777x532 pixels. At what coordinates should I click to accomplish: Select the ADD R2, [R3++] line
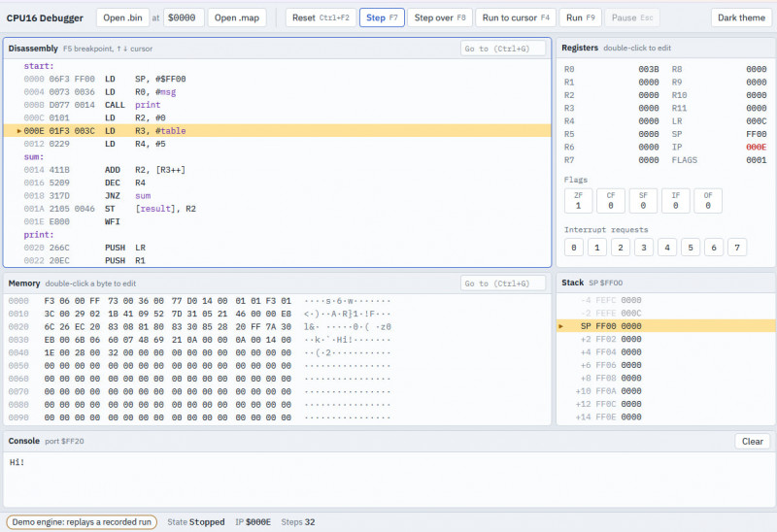click(277, 170)
